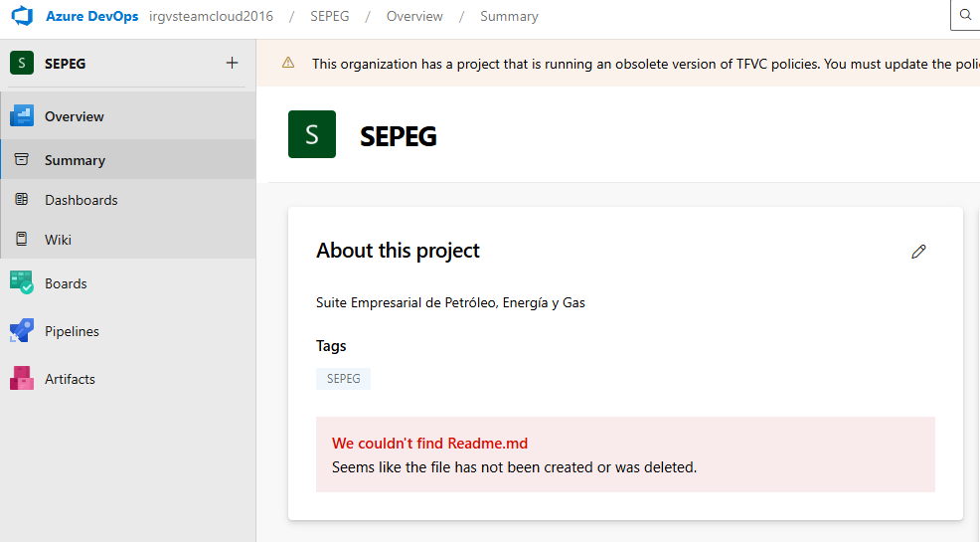980x542 pixels.
Task: Click the file not created or deleted text
Action: [515, 467]
